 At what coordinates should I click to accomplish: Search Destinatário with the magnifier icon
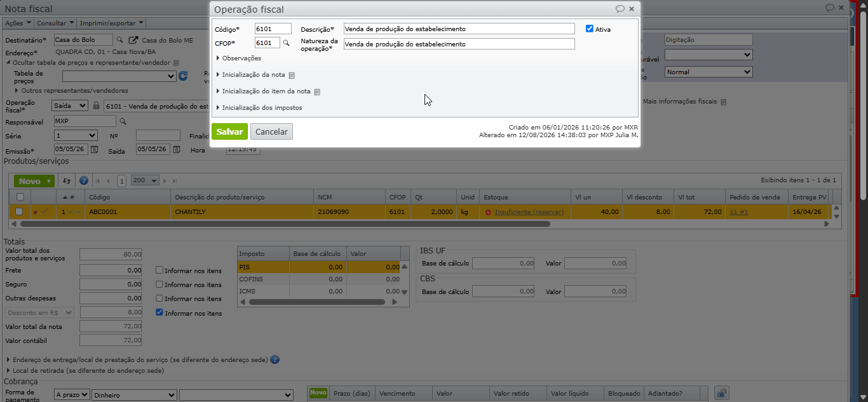coord(119,40)
